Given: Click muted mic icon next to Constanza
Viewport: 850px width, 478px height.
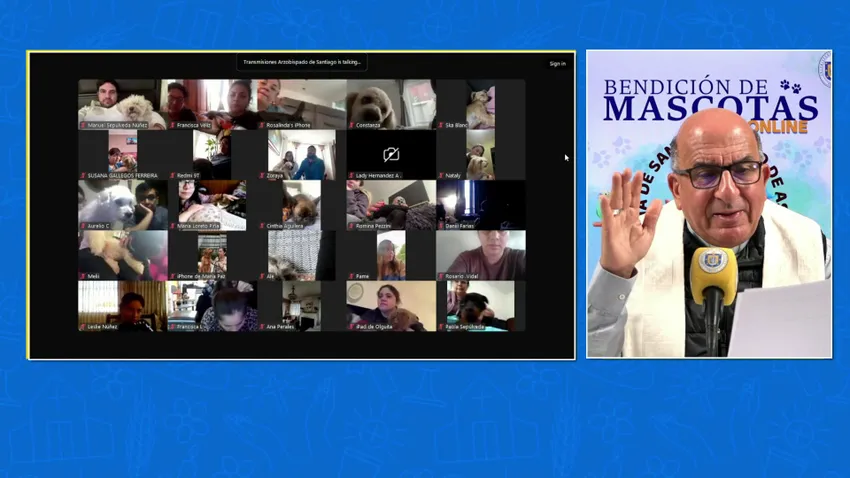Looking at the screenshot, I should tap(351, 126).
